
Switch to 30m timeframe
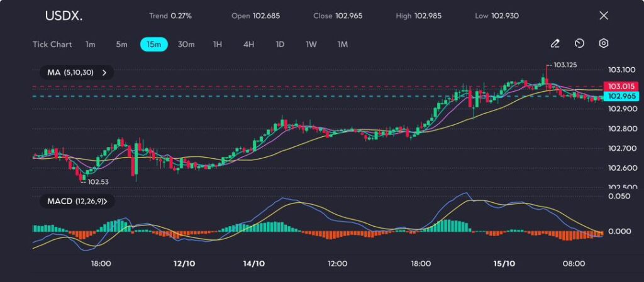click(186, 45)
